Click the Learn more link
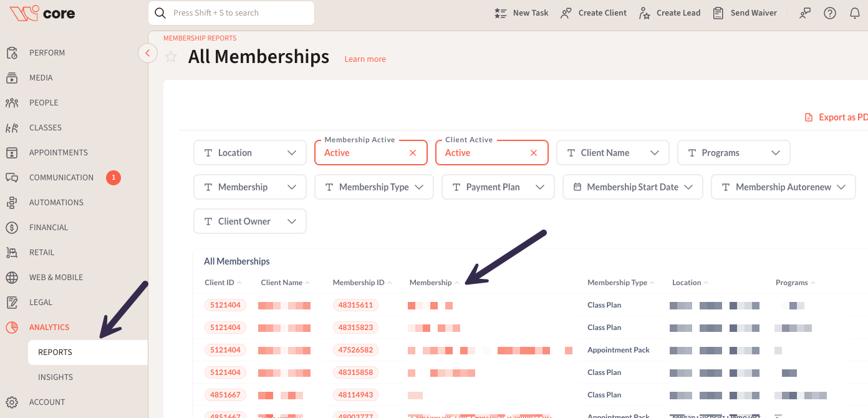Image resolution: width=868 pixels, height=418 pixels. (365, 59)
